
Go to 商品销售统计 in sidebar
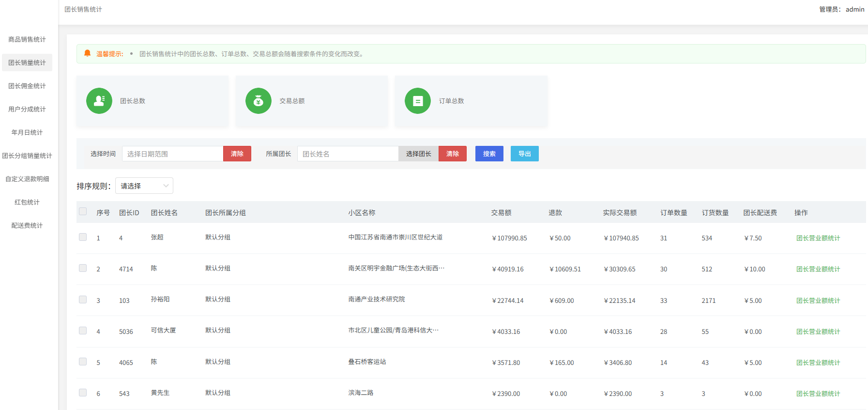click(x=27, y=39)
